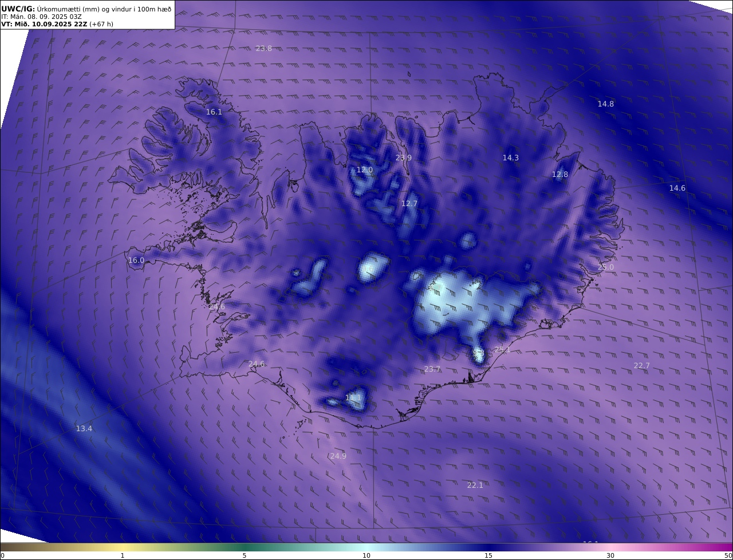Image resolution: width=733 pixels, height=560 pixels.
Task: Click the colorbar tick label 15
Action: [x=488, y=555]
